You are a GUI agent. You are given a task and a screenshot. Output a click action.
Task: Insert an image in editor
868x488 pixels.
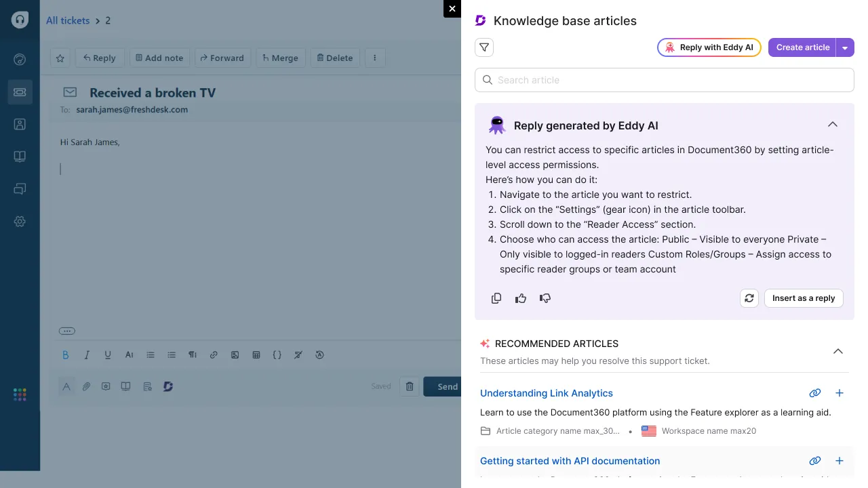pyautogui.click(x=235, y=354)
